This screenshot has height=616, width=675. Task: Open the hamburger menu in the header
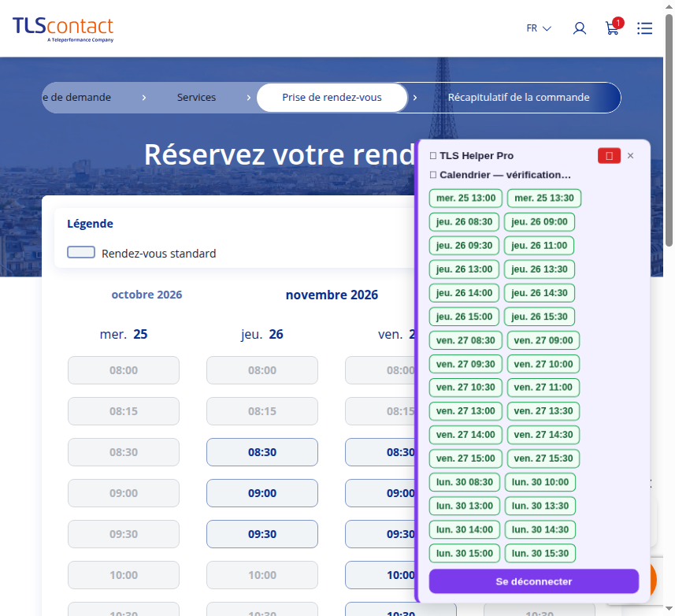[x=644, y=28]
